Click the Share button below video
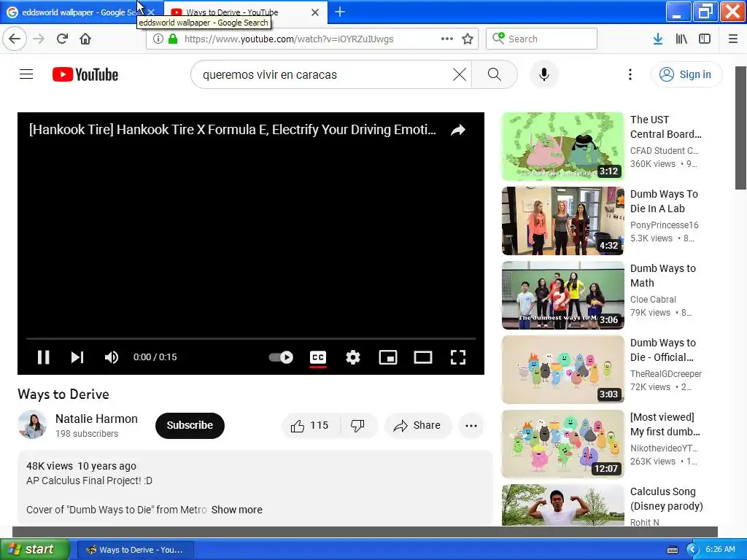 click(x=417, y=425)
